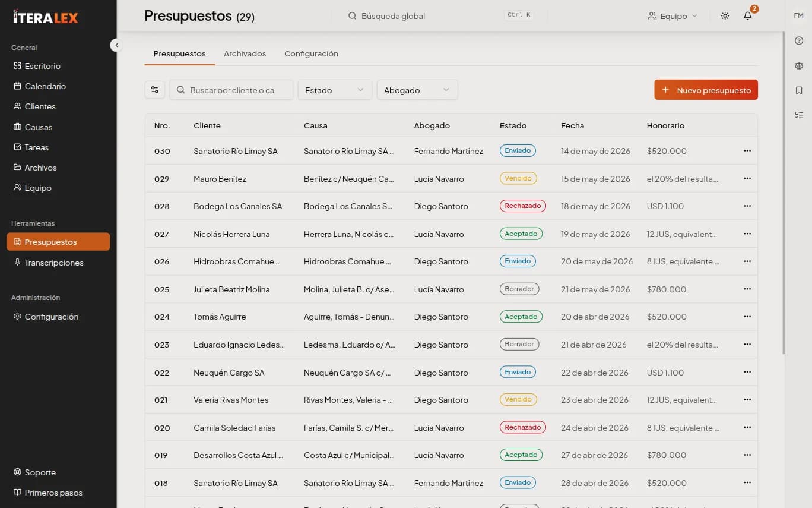Open actions menu for budget 026
812x508 pixels.
point(747,261)
